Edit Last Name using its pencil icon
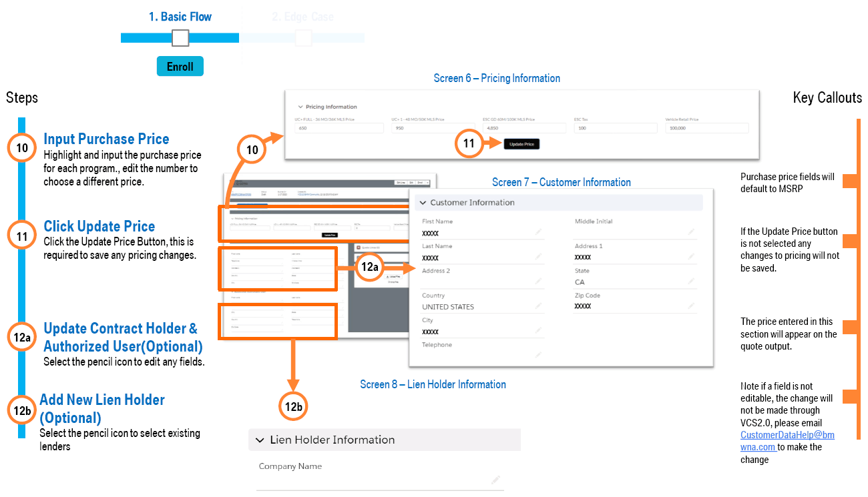 pyautogui.click(x=538, y=258)
